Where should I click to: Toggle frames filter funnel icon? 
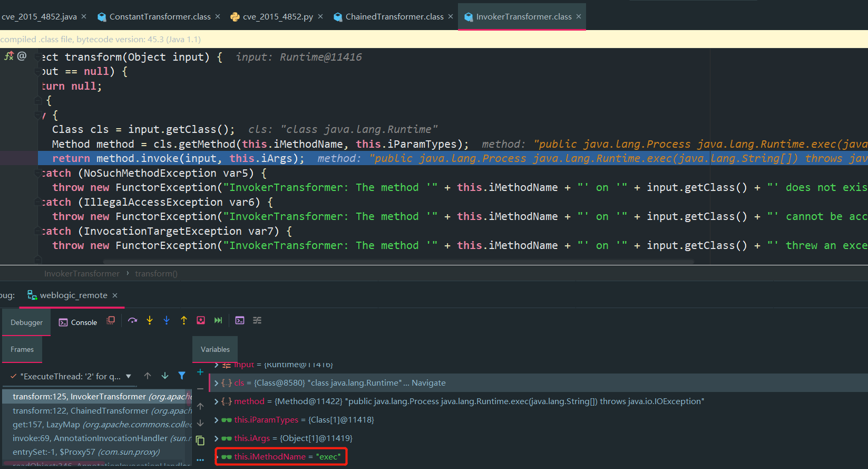pyautogui.click(x=182, y=376)
